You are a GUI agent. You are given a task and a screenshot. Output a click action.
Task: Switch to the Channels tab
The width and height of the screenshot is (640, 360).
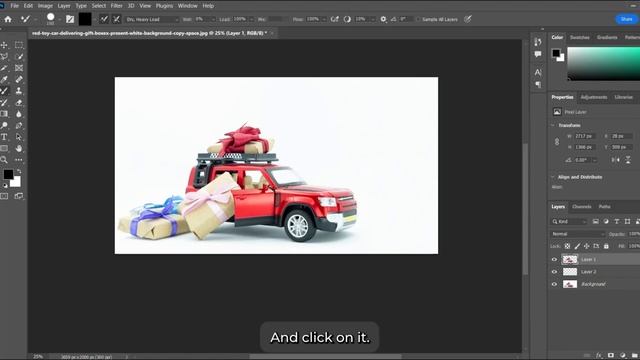pos(582,207)
